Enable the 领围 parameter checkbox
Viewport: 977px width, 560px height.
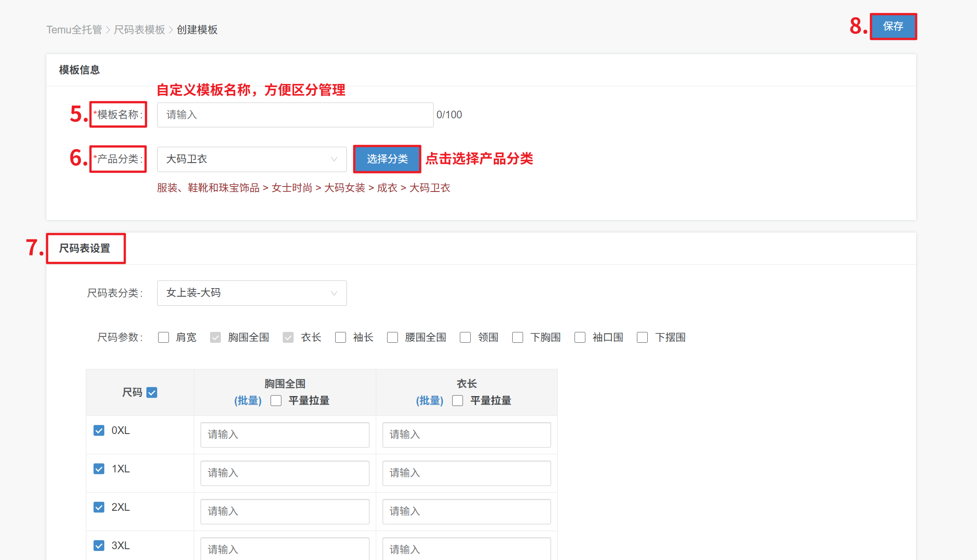pyautogui.click(x=465, y=337)
